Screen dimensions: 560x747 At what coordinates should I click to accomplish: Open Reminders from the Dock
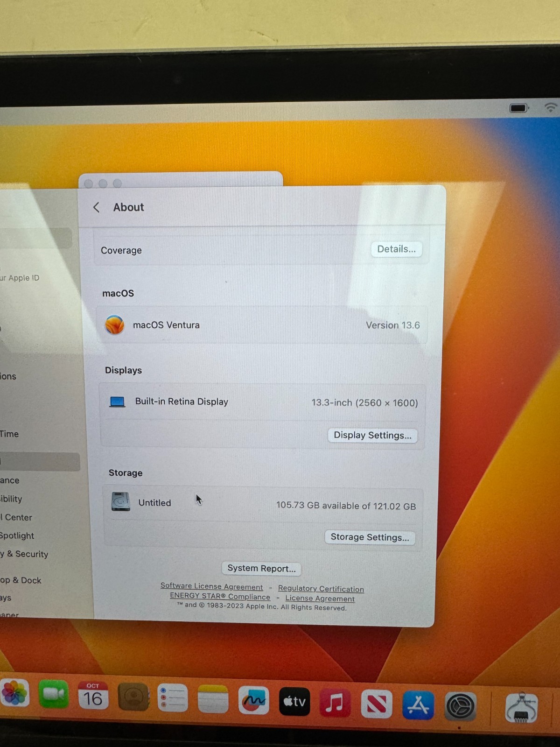coord(173,698)
